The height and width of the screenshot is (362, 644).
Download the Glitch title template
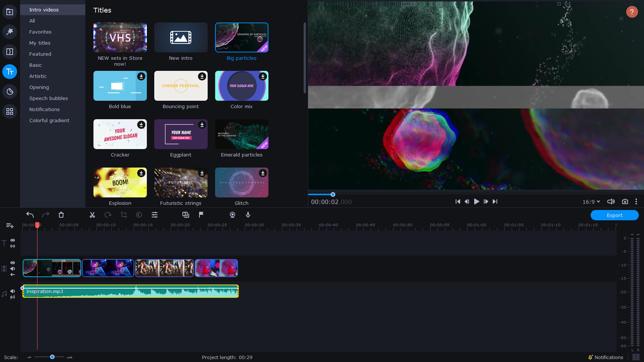tap(263, 173)
